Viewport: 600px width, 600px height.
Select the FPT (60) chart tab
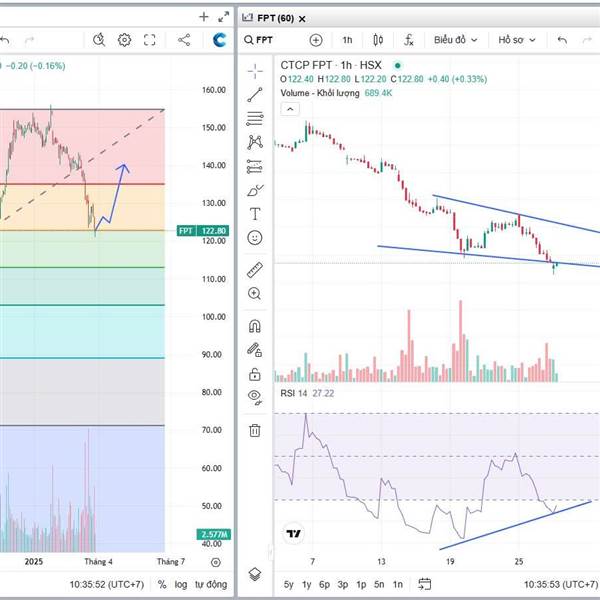tap(275, 18)
